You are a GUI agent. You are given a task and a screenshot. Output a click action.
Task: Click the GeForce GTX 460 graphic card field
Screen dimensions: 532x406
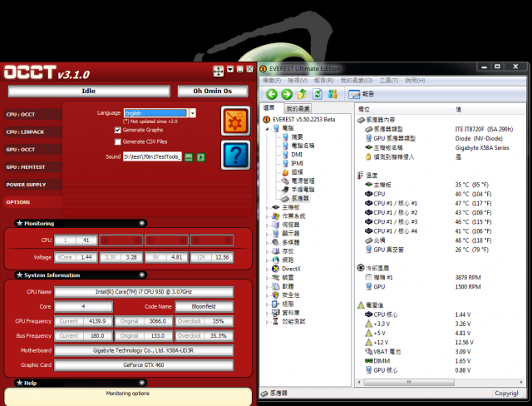click(x=144, y=365)
